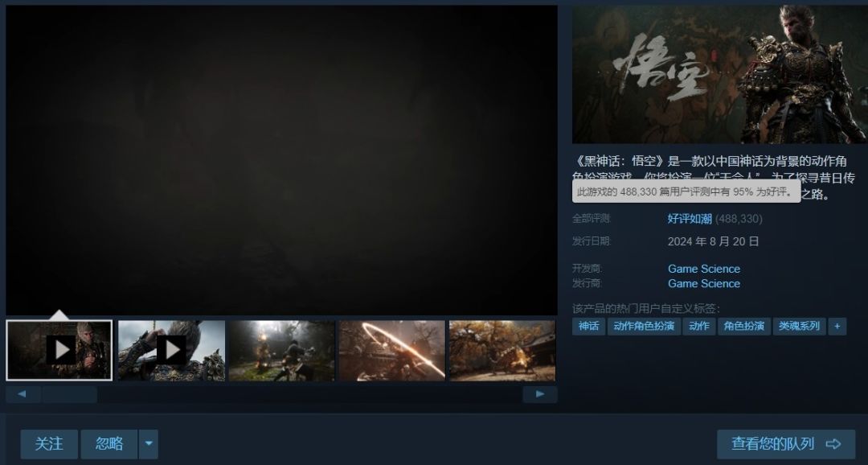Click the 该产品的热门用户自定义标签 heading
The height and width of the screenshot is (465, 868).
pyautogui.click(x=646, y=309)
